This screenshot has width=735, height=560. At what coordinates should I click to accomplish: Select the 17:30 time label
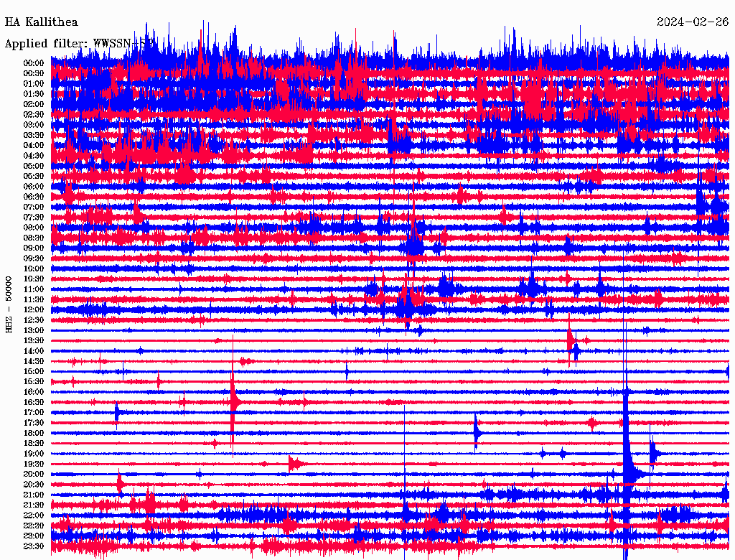click(x=34, y=423)
